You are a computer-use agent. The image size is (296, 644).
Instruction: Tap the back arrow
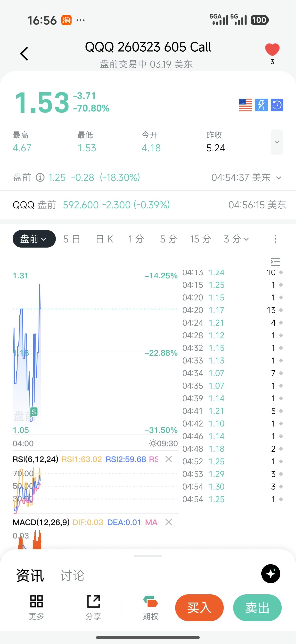click(24, 54)
